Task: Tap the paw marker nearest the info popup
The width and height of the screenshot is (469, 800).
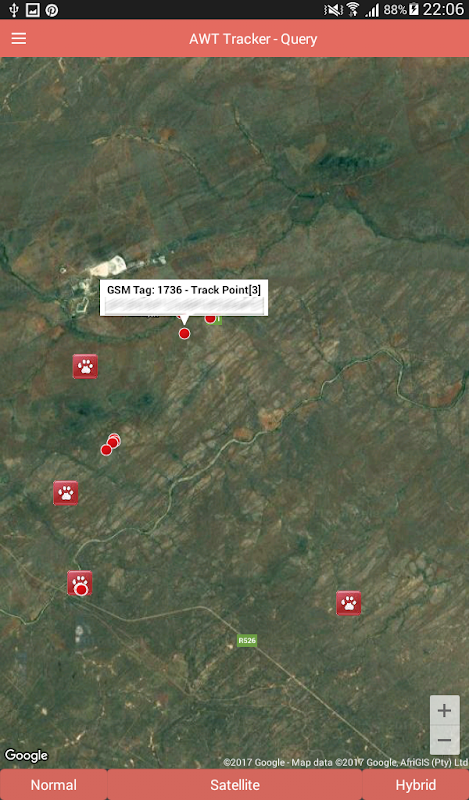Action: pyautogui.click(x=85, y=366)
